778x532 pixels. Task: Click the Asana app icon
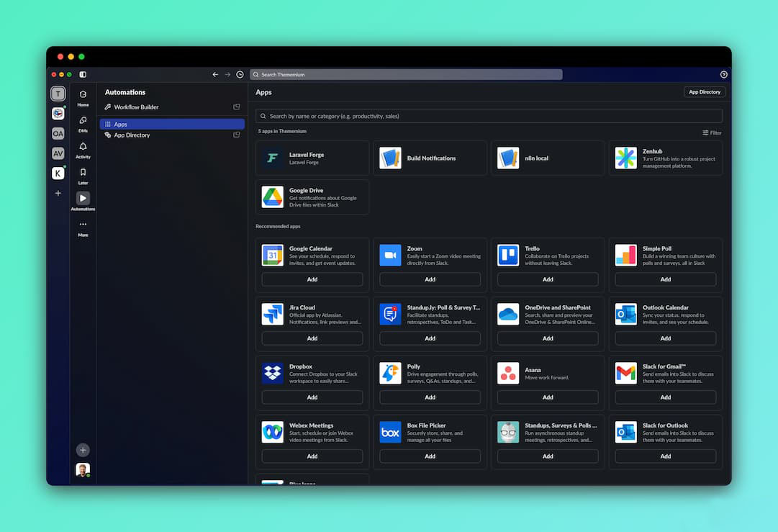click(508, 373)
